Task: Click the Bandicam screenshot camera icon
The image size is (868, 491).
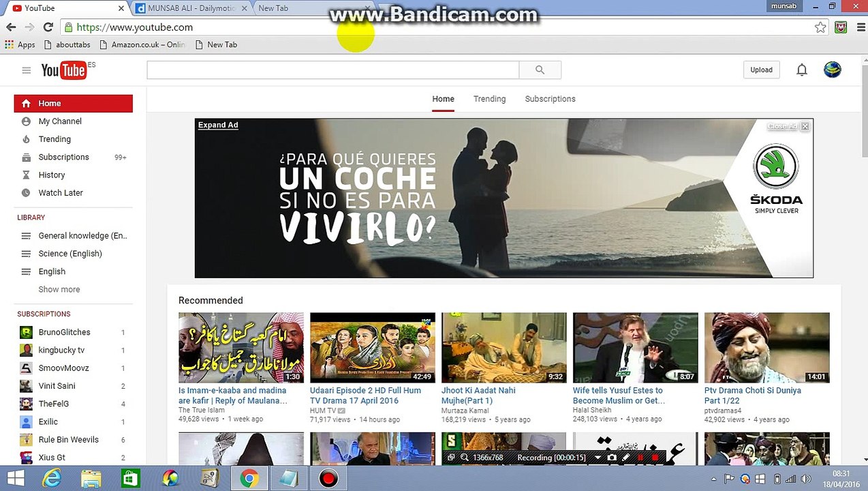Action: click(612, 458)
